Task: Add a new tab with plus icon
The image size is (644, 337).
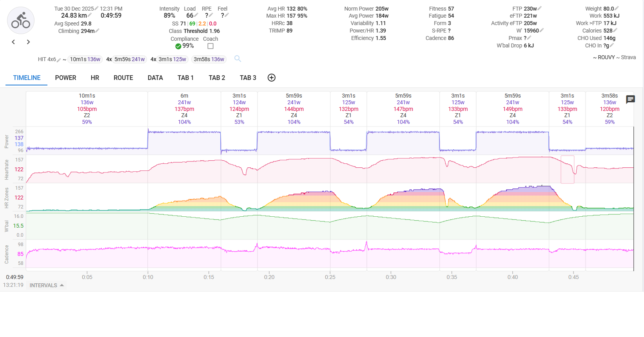Action: [271, 78]
